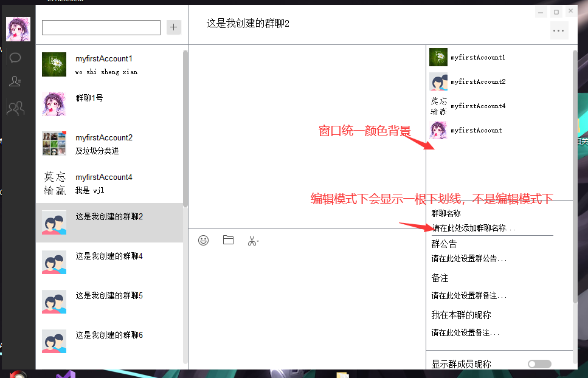Open the emoji picker
The height and width of the screenshot is (378, 588).
pos(203,240)
